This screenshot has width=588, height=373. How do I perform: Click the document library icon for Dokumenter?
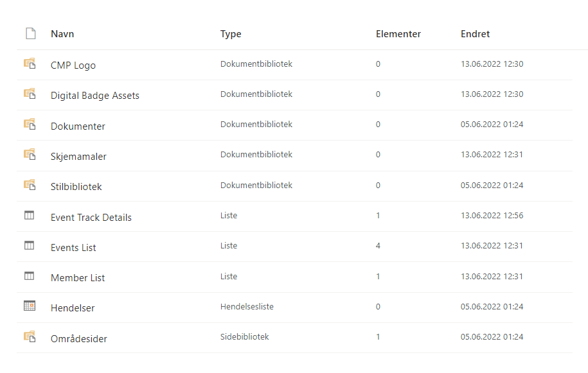pyautogui.click(x=30, y=124)
